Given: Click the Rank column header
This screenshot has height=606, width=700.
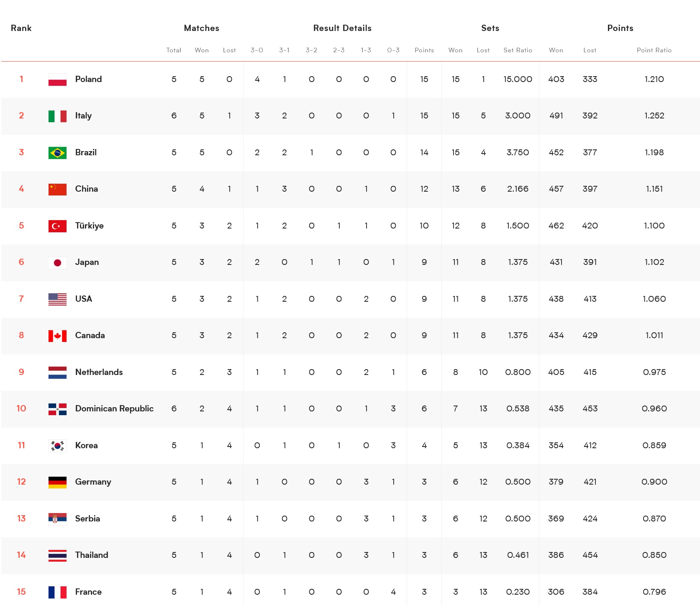Looking at the screenshot, I should [21, 28].
